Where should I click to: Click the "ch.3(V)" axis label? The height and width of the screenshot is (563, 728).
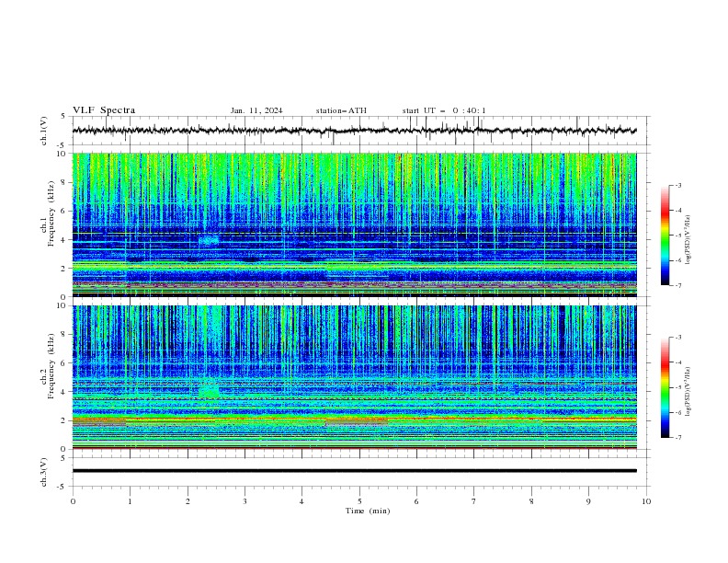pos(44,472)
